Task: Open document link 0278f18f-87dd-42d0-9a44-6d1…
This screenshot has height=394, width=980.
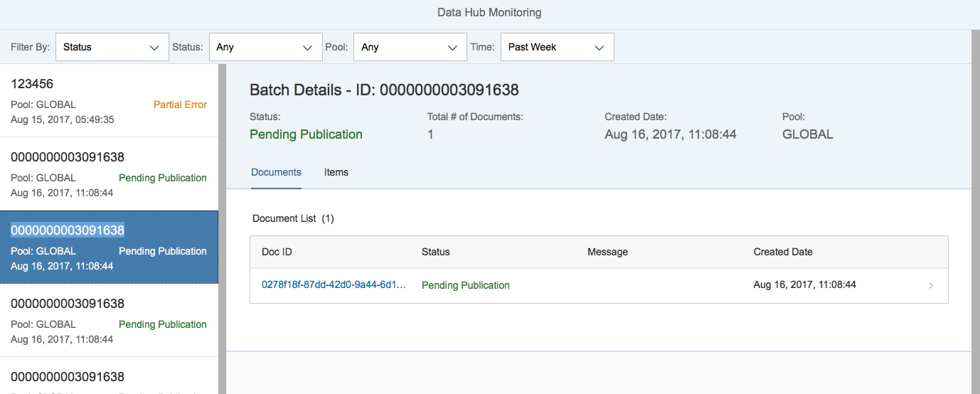Action: pos(334,284)
